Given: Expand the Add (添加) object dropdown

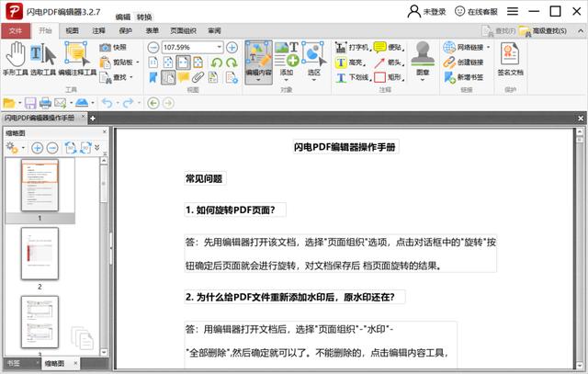Looking at the screenshot, I should click(287, 80).
